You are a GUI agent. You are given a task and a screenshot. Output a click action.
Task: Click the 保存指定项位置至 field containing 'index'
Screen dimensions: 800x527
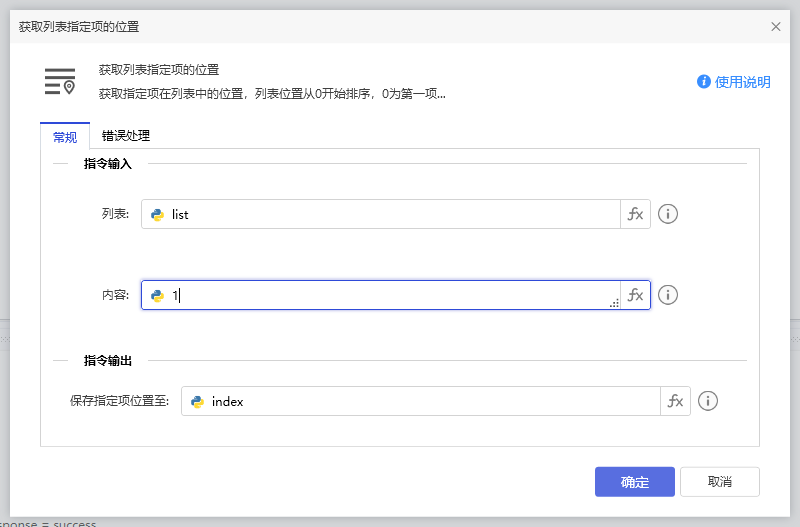coord(430,401)
